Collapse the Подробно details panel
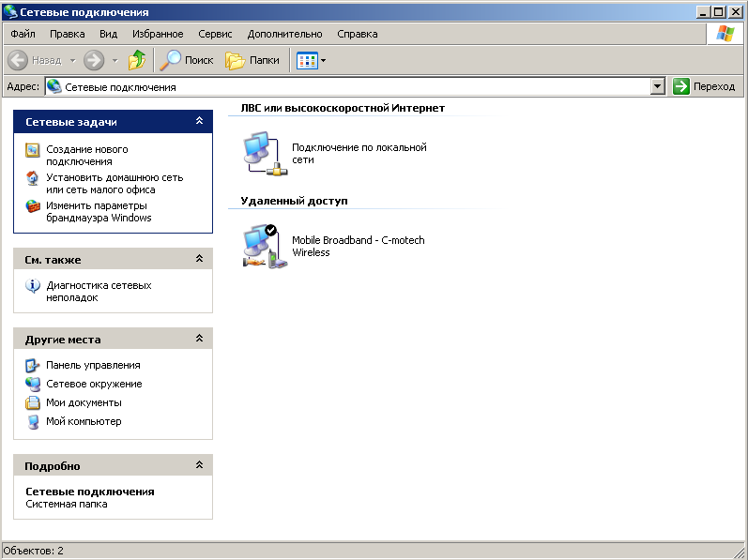Image resolution: width=748 pixels, height=560 pixels. [x=199, y=465]
